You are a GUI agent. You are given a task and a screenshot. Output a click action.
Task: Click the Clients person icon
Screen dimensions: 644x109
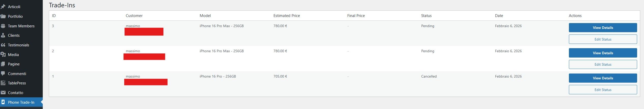(x=3, y=35)
